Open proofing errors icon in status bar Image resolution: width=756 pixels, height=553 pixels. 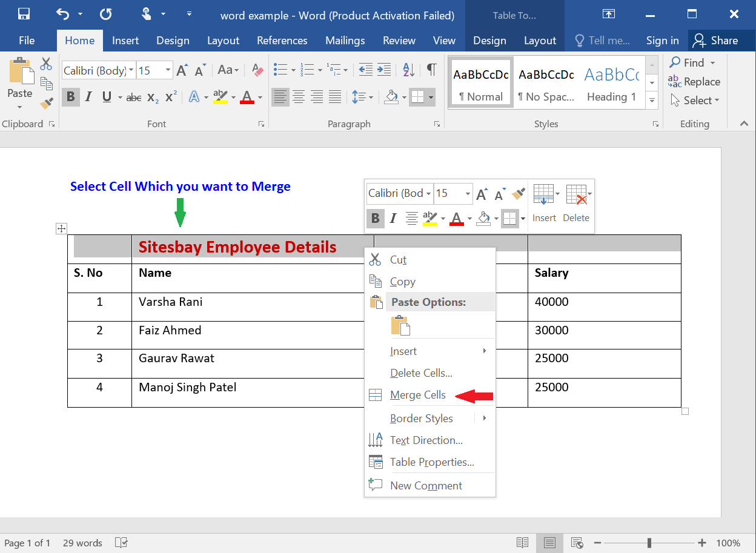tap(121, 543)
